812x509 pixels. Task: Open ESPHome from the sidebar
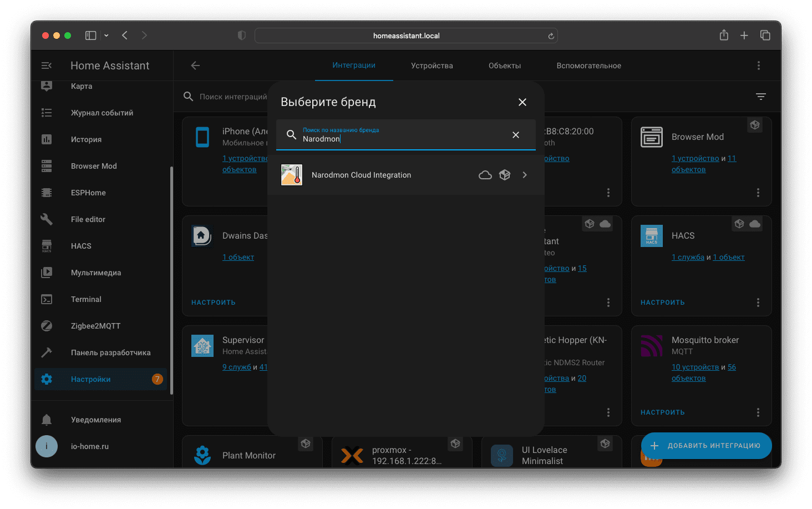(88, 193)
